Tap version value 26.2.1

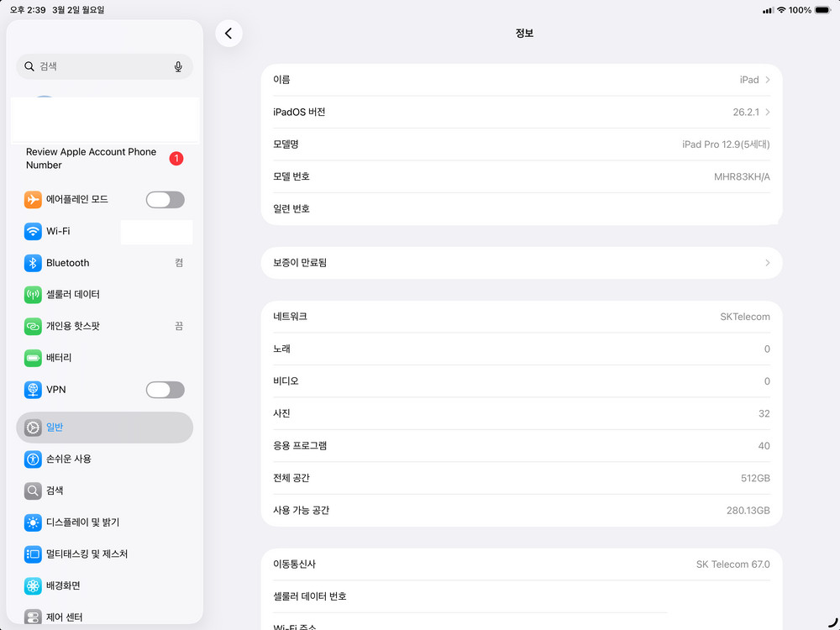coord(746,112)
